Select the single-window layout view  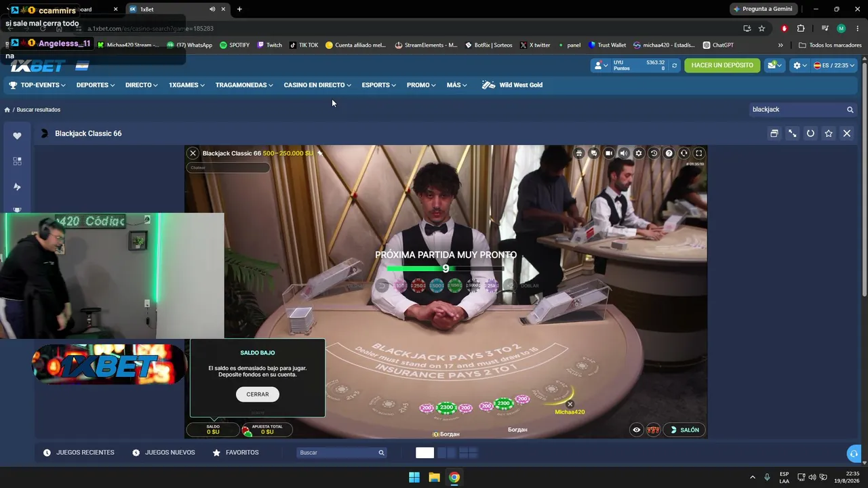click(x=425, y=453)
